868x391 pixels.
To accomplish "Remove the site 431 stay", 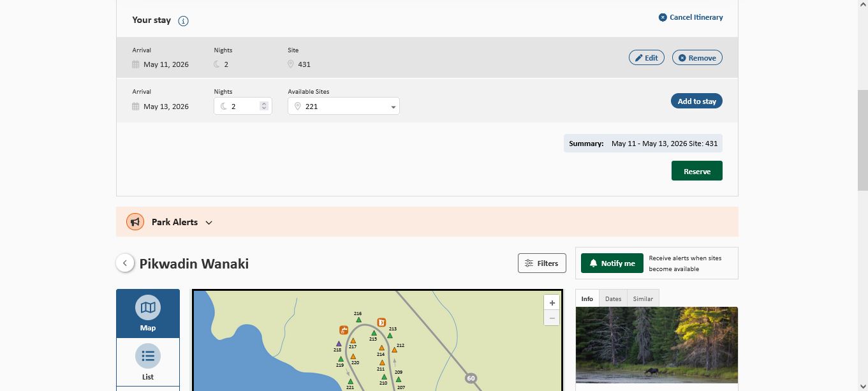I will pyautogui.click(x=696, y=58).
